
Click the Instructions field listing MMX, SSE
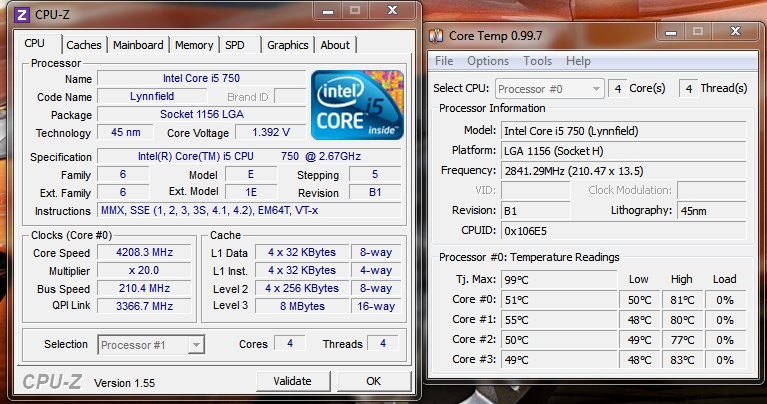(249, 211)
